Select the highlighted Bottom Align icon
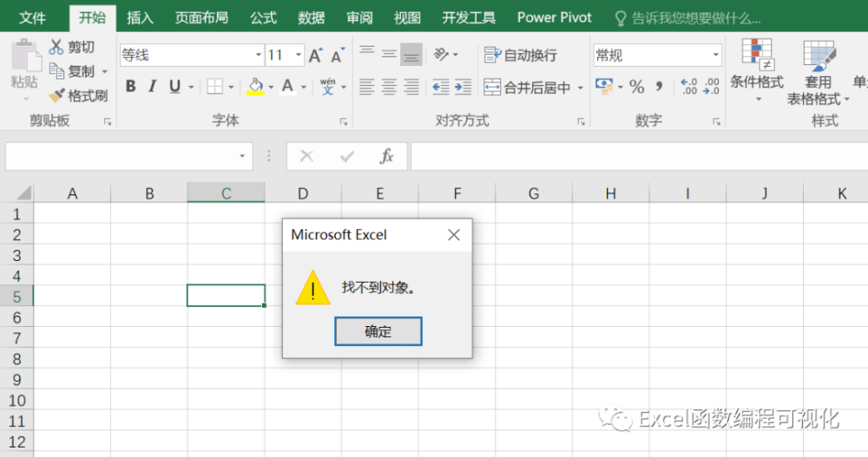 (x=411, y=54)
